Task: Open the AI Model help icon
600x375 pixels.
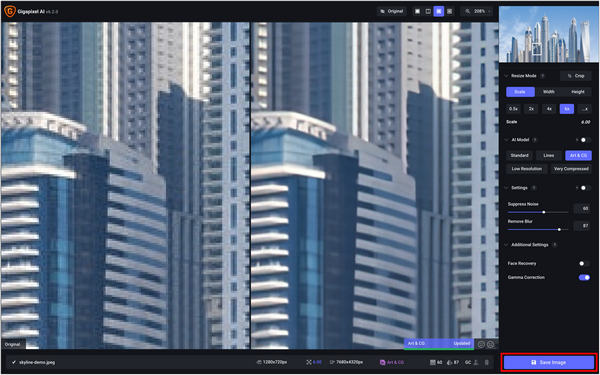Action: coord(535,140)
